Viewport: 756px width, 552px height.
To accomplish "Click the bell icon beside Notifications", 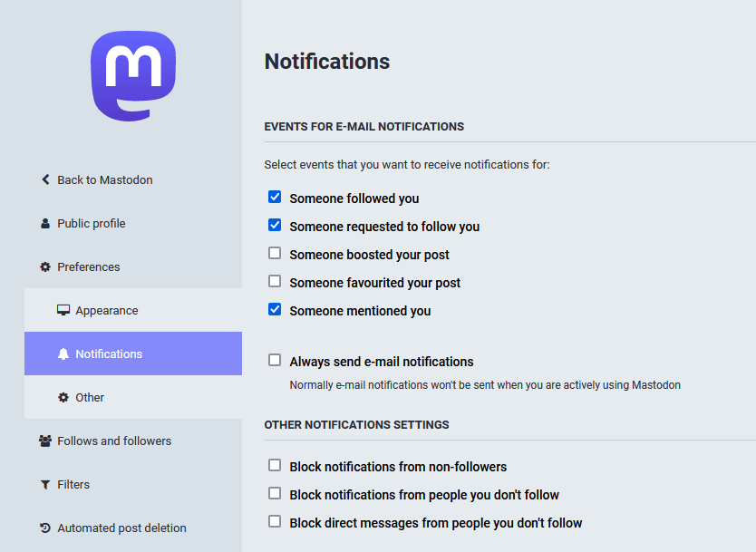I will pos(63,353).
